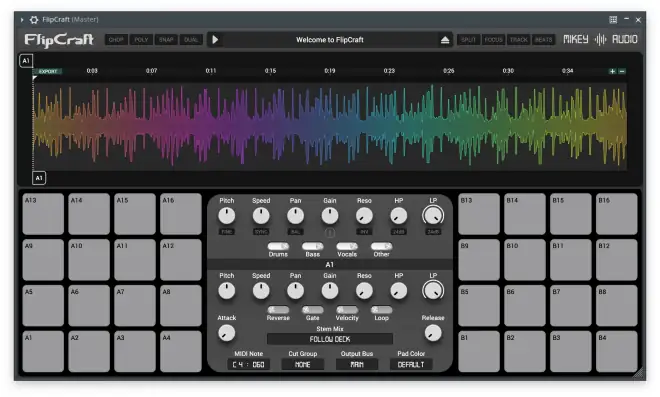Click the link icon under upper Gain
Image resolution: width=660 pixels, height=397 pixels.
tap(330, 232)
